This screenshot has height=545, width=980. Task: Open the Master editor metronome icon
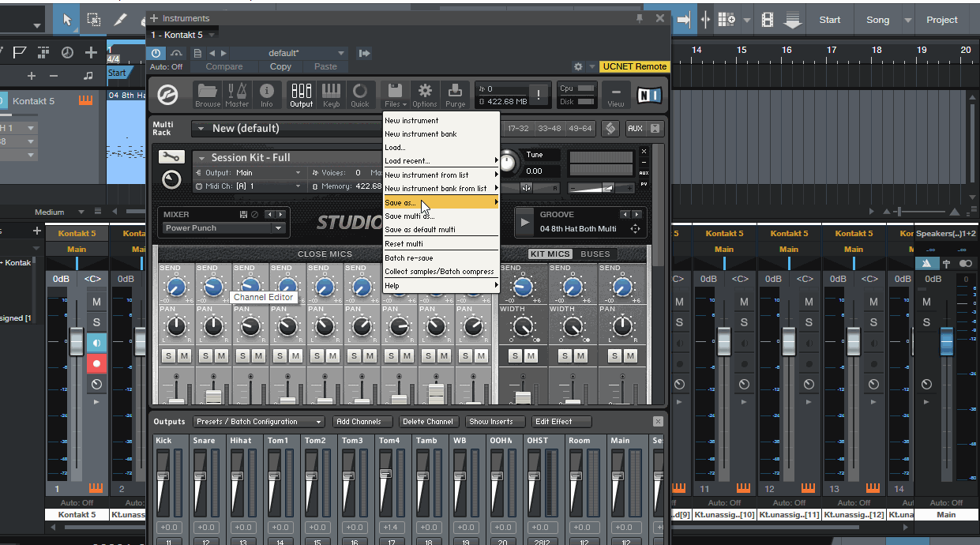237,94
